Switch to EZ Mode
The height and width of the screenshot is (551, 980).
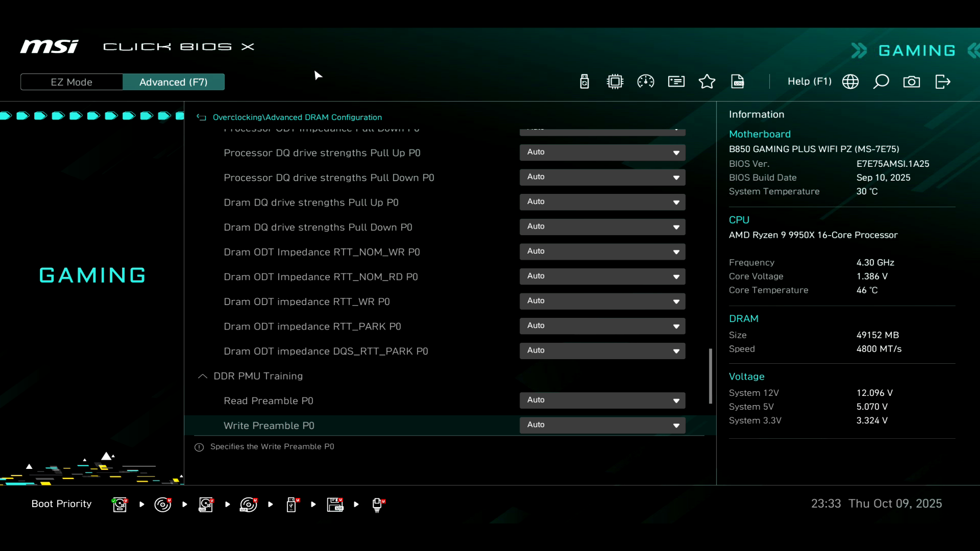tap(71, 82)
